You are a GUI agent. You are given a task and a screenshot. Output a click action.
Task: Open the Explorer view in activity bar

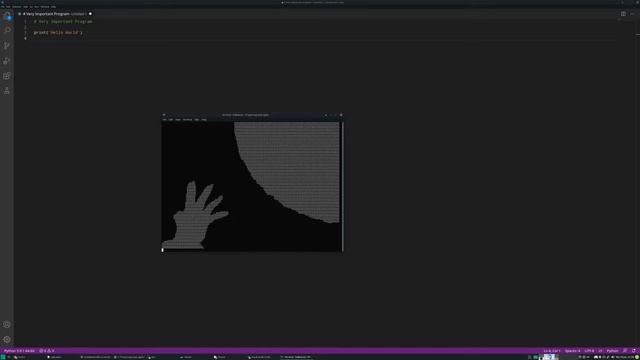point(7,16)
